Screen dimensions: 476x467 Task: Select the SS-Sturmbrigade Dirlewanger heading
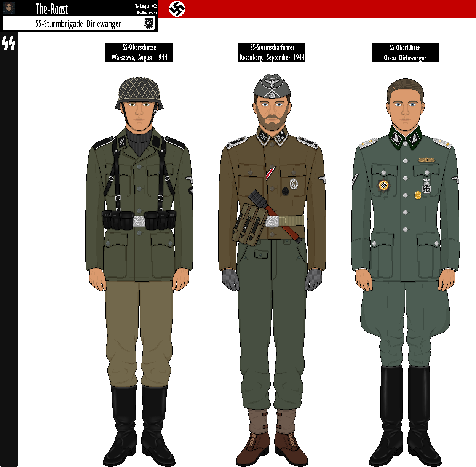(78, 24)
